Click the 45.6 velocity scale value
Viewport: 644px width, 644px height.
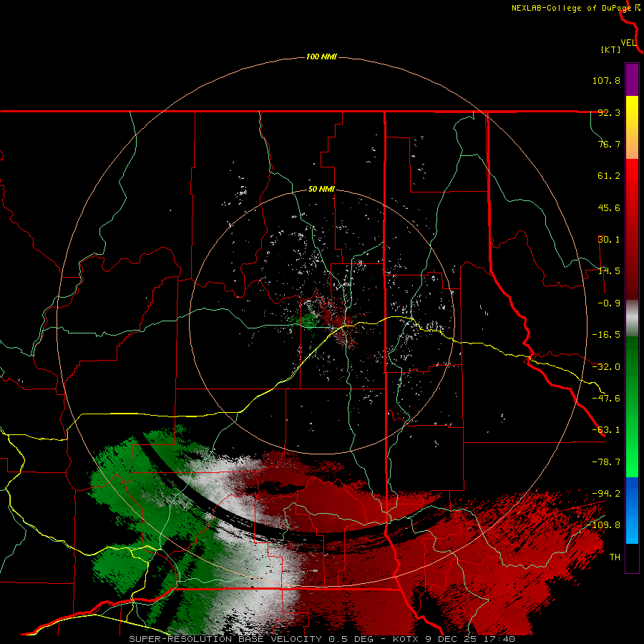pyautogui.click(x=609, y=208)
